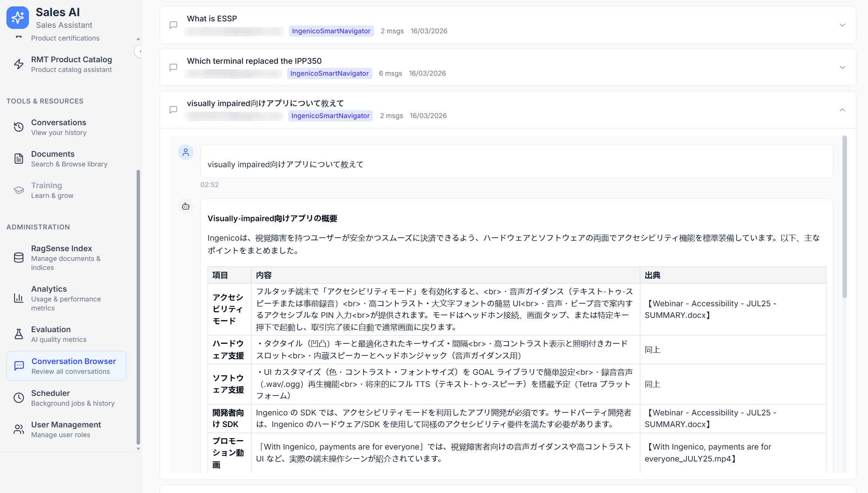Viewport: 868px width, 493px height.
Task: Open RagSense Index management page
Action: 66,258
